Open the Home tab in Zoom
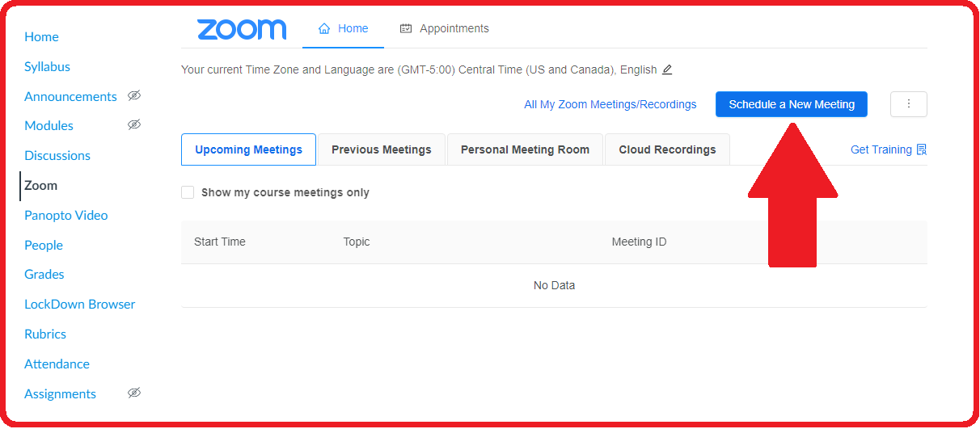The width and height of the screenshot is (980, 429). (x=343, y=28)
